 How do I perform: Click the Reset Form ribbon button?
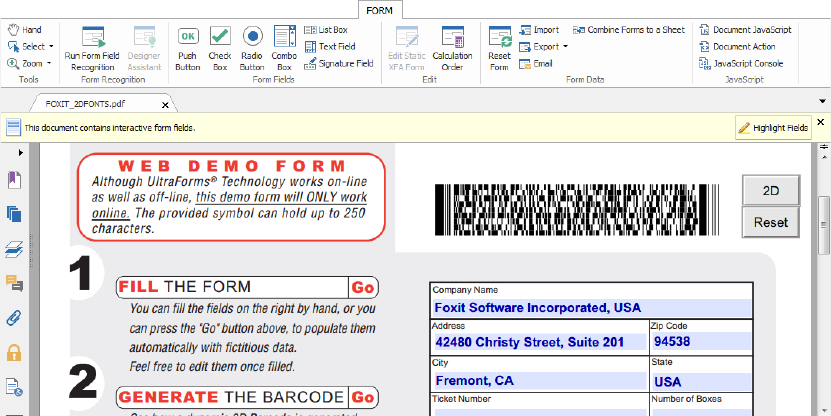(499, 48)
